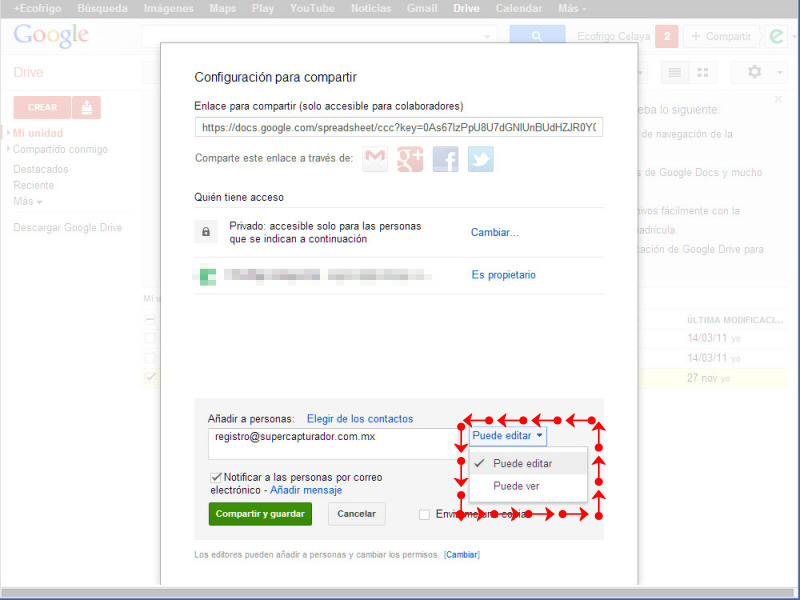This screenshot has height=600, width=800.
Task: Open +Ecofrigo in the top bar
Action: [37, 8]
